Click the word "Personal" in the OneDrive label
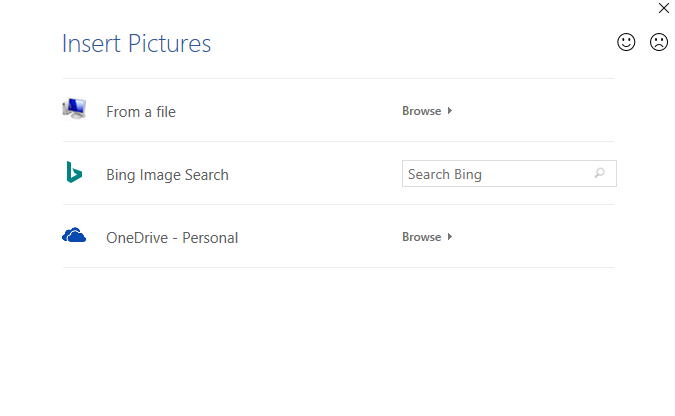 pos(210,238)
